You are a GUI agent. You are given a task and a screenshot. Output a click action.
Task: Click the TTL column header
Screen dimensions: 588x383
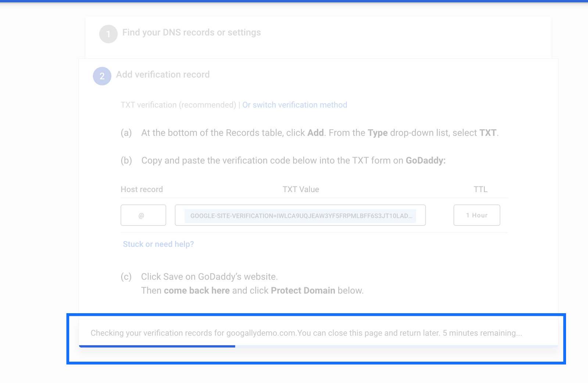[480, 189]
